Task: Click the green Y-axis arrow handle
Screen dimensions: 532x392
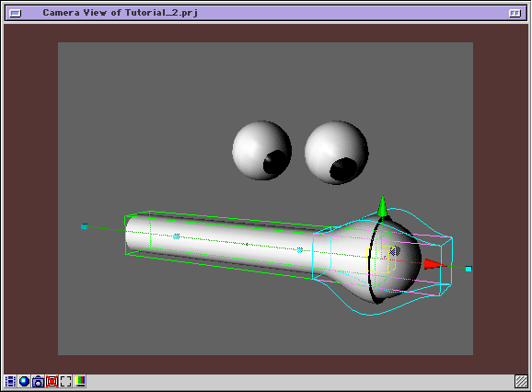Action: tap(383, 206)
